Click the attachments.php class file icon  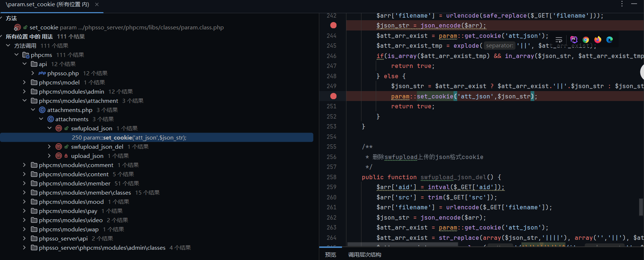42,110
